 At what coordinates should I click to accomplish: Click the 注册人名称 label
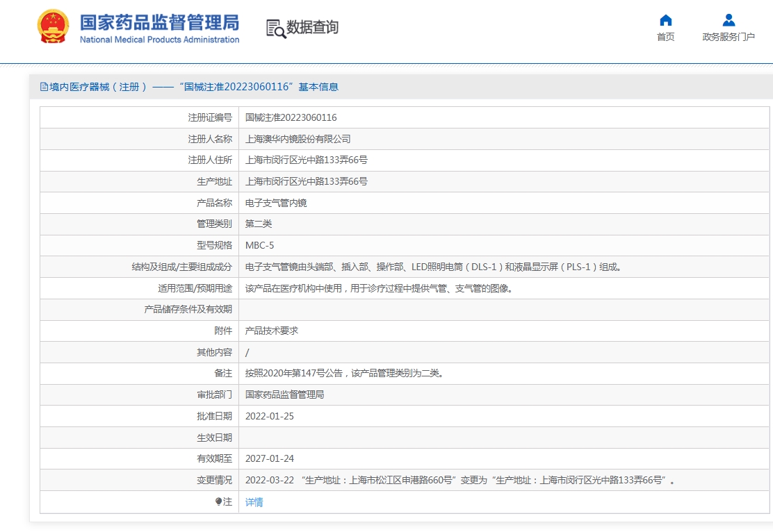click(209, 139)
